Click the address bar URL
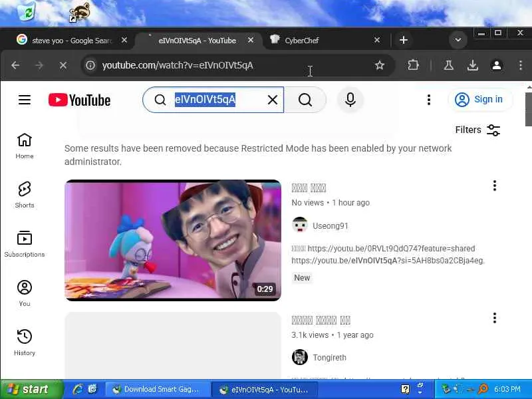The height and width of the screenshot is (399, 532). tap(178, 65)
